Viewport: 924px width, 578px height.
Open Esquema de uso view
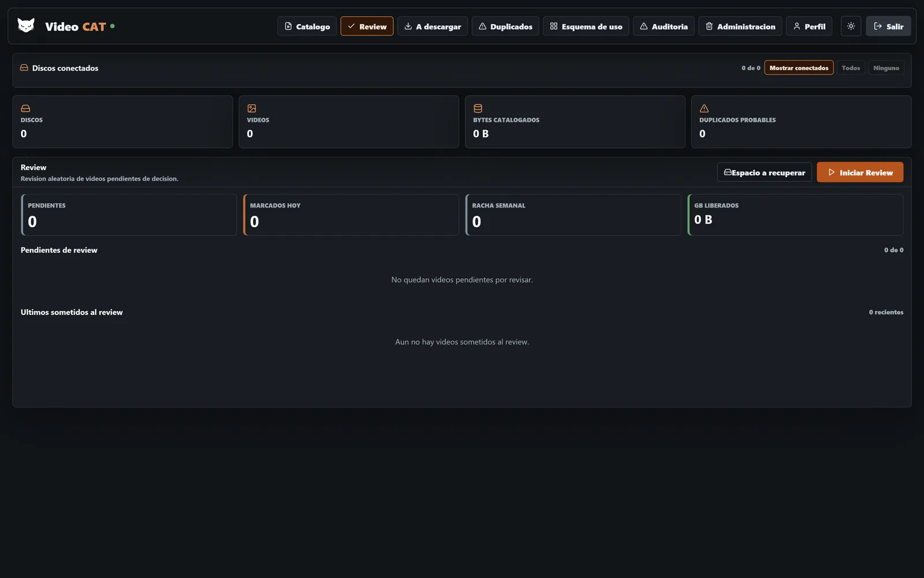pyautogui.click(x=586, y=26)
